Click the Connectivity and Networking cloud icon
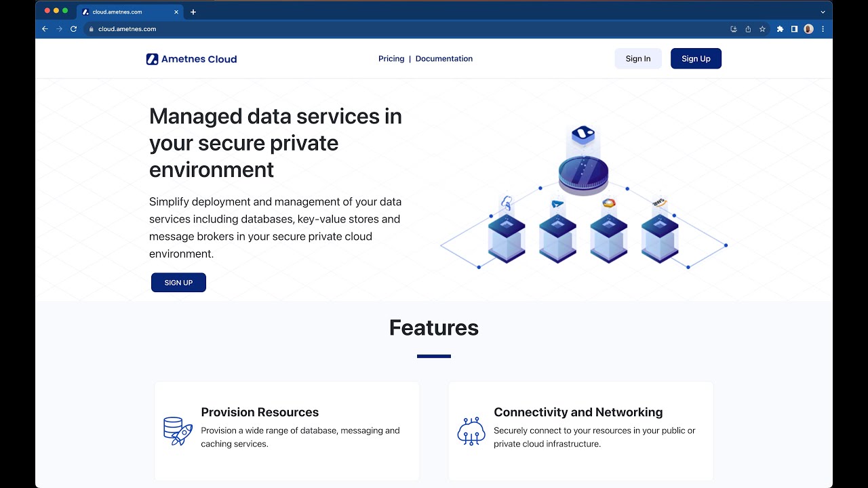This screenshot has width=868, height=488. [471, 431]
